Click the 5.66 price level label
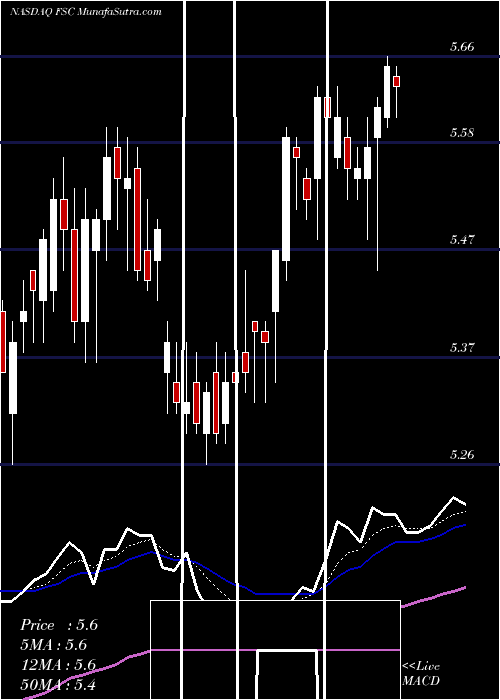The height and width of the screenshot is (700, 500). pos(462,47)
